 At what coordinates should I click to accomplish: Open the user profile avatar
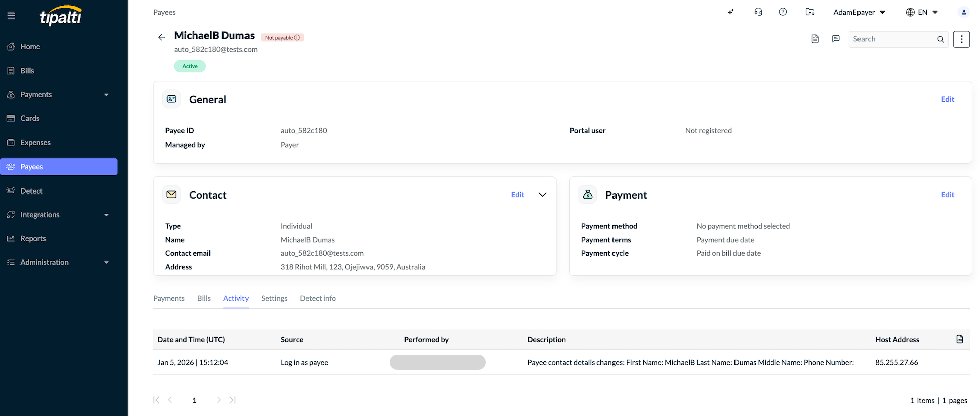click(x=963, y=12)
